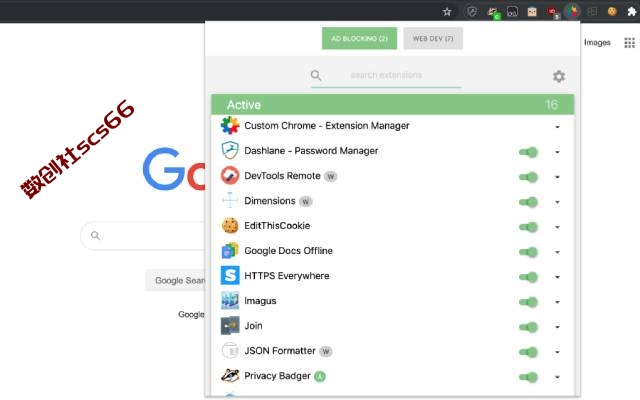The image size is (640, 400).
Task: Open the Dashlane shield toolbar icon
Action: [x=472, y=11]
